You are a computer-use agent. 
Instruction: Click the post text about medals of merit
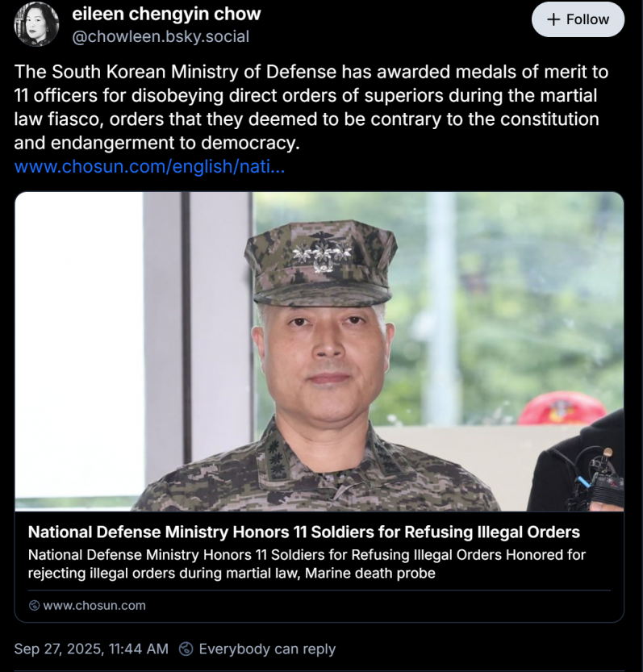click(x=311, y=108)
